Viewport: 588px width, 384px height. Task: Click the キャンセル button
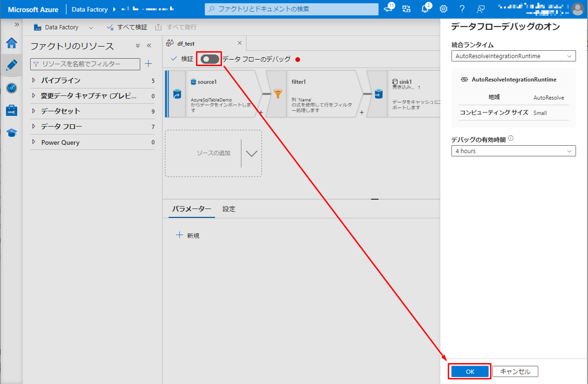click(515, 372)
